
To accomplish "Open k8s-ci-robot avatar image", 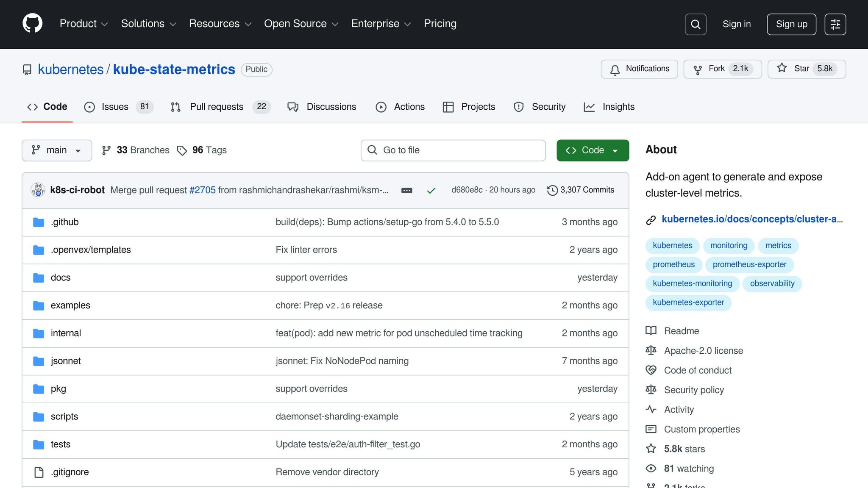I will (38, 190).
